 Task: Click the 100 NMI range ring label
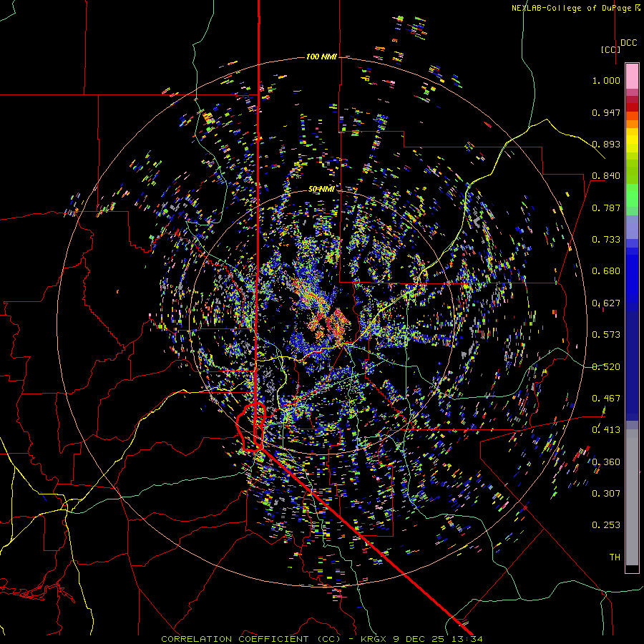click(321, 57)
